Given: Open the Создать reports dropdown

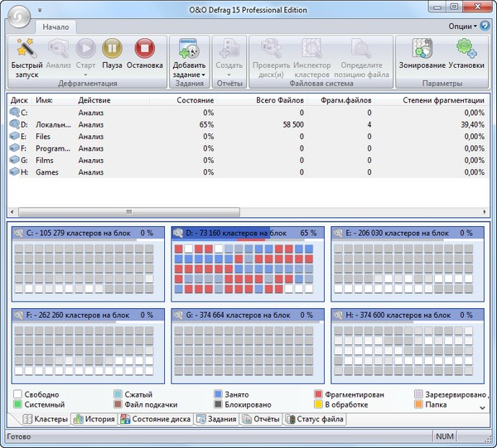Looking at the screenshot, I should point(229,75).
